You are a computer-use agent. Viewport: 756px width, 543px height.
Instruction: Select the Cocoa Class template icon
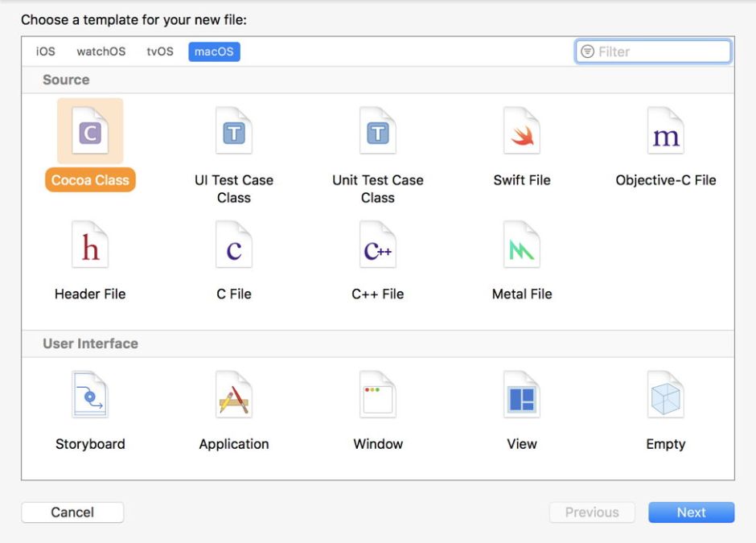click(x=90, y=132)
